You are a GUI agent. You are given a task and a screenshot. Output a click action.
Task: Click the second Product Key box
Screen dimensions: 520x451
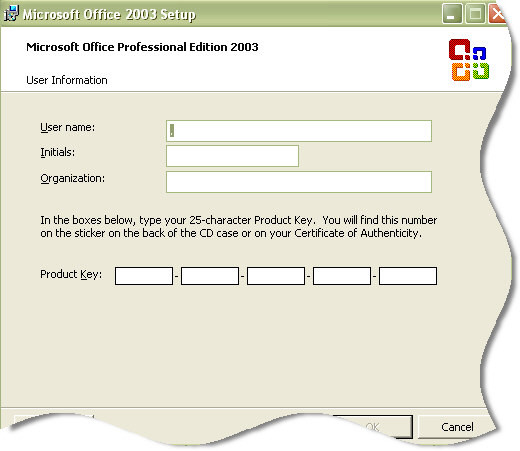pos(210,276)
